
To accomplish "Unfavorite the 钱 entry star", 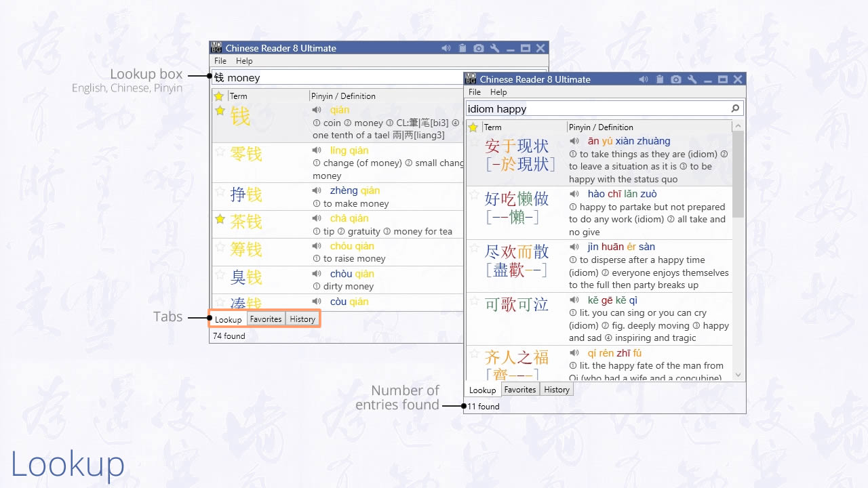I will [x=220, y=110].
